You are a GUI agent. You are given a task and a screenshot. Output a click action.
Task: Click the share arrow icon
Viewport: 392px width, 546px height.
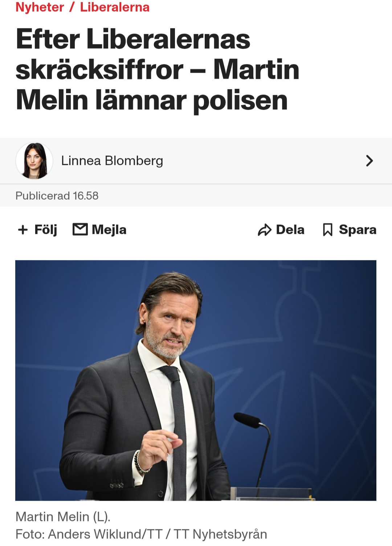coord(265,230)
